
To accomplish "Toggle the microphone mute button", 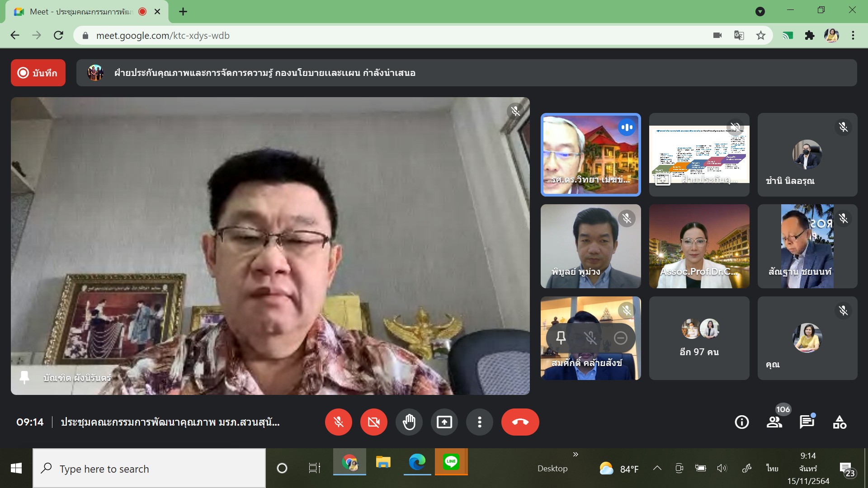I will [338, 422].
